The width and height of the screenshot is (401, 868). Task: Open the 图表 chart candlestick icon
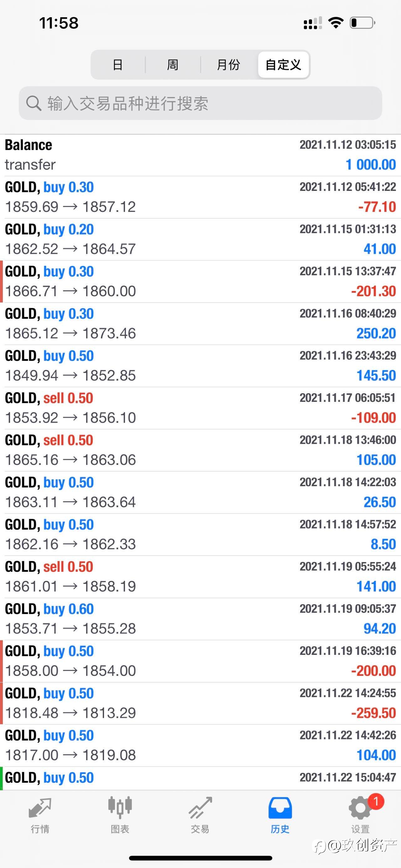coord(120,808)
